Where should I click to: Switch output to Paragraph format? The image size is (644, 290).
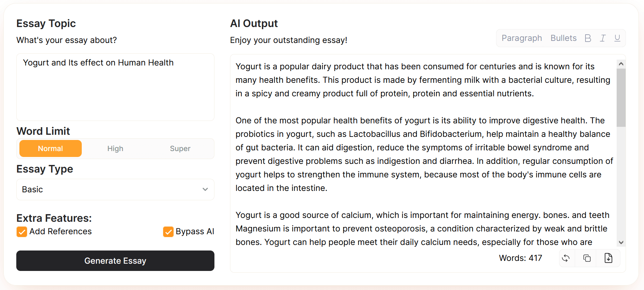[522, 38]
